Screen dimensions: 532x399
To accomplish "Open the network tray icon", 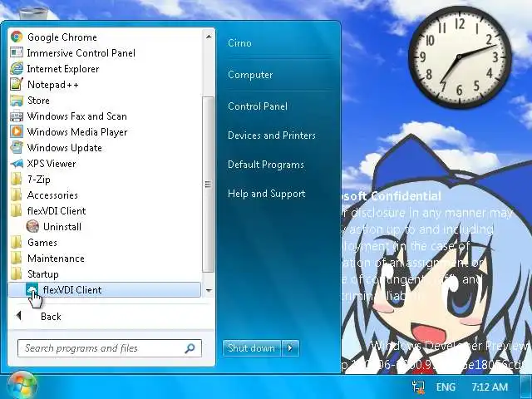I will click(x=418, y=387).
